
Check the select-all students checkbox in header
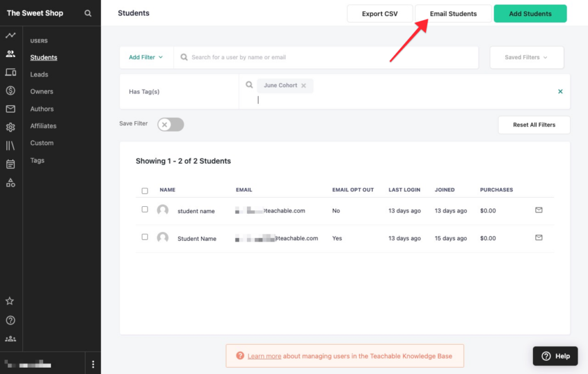coord(145,191)
